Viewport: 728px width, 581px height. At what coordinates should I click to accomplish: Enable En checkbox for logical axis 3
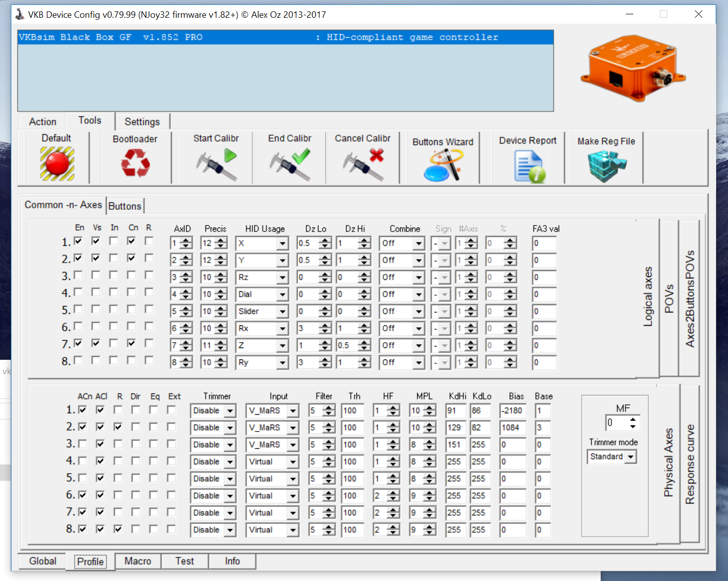click(x=78, y=275)
